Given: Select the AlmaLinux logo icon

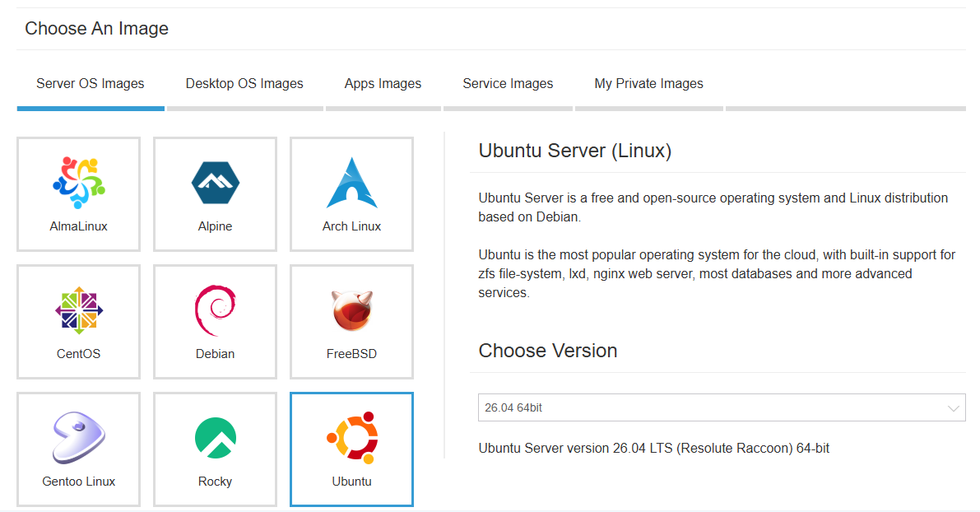Looking at the screenshot, I should click(x=79, y=183).
